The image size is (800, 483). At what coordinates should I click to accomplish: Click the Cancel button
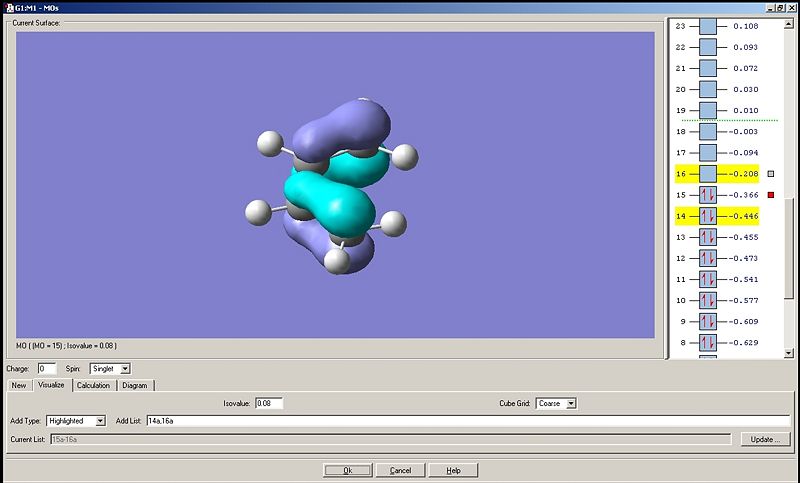400,470
